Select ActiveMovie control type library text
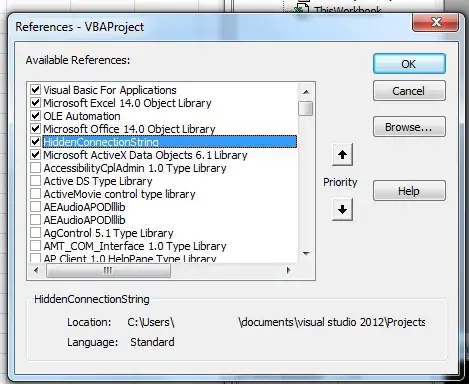The image size is (469, 384). point(119,194)
